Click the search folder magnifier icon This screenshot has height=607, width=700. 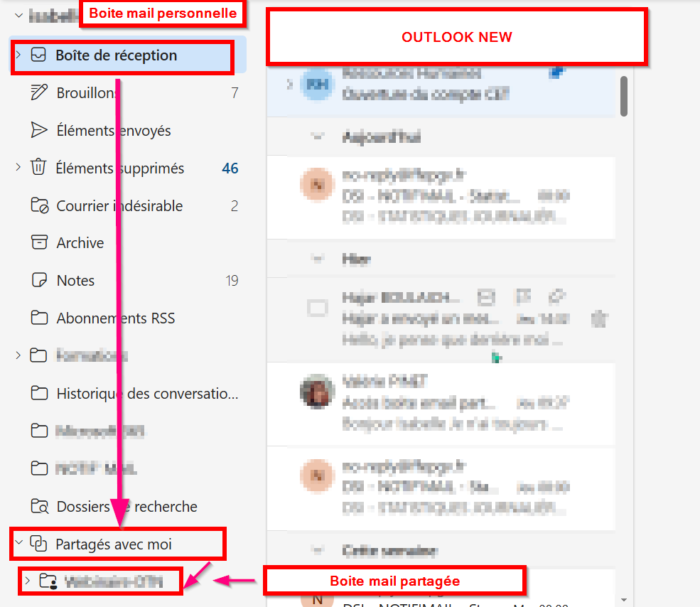coord(40,506)
